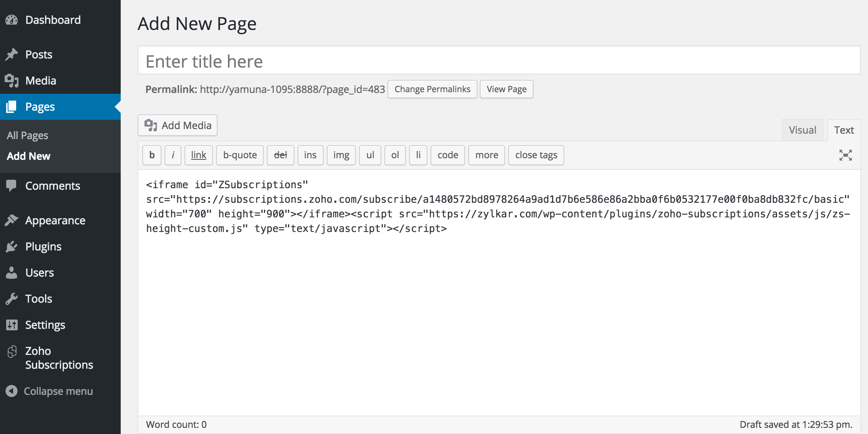Image resolution: width=868 pixels, height=434 pixels.
Task: Click the Enter title here field
Action: (x=499, y=61)
